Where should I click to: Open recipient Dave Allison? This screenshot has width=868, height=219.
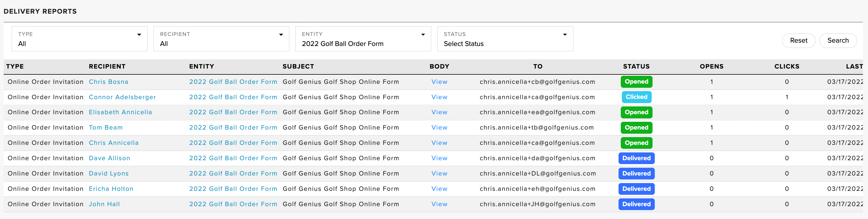pyautogui.click(x=110, y=158)
